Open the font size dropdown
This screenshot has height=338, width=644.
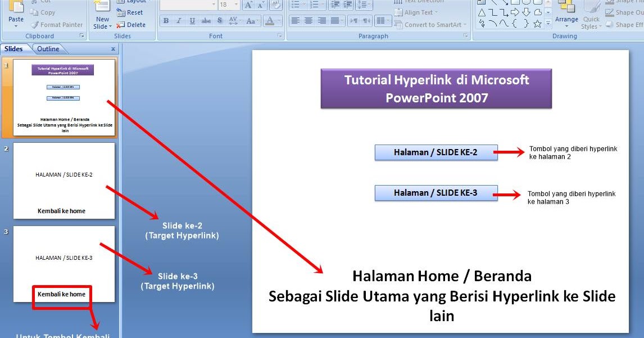(x=235, y=4)
